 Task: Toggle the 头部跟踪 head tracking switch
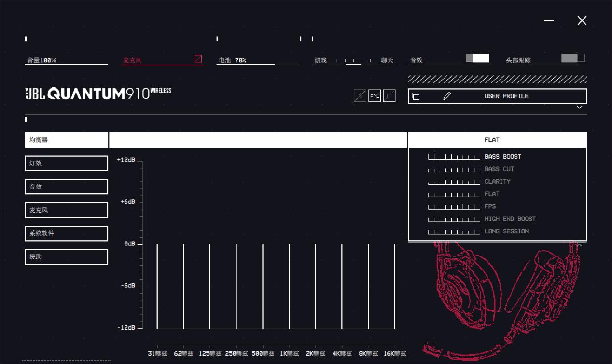tap(573, 58)
